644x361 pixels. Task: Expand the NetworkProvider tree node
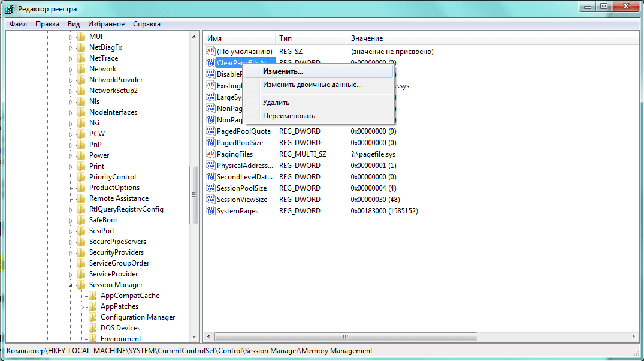pos(71,80)
